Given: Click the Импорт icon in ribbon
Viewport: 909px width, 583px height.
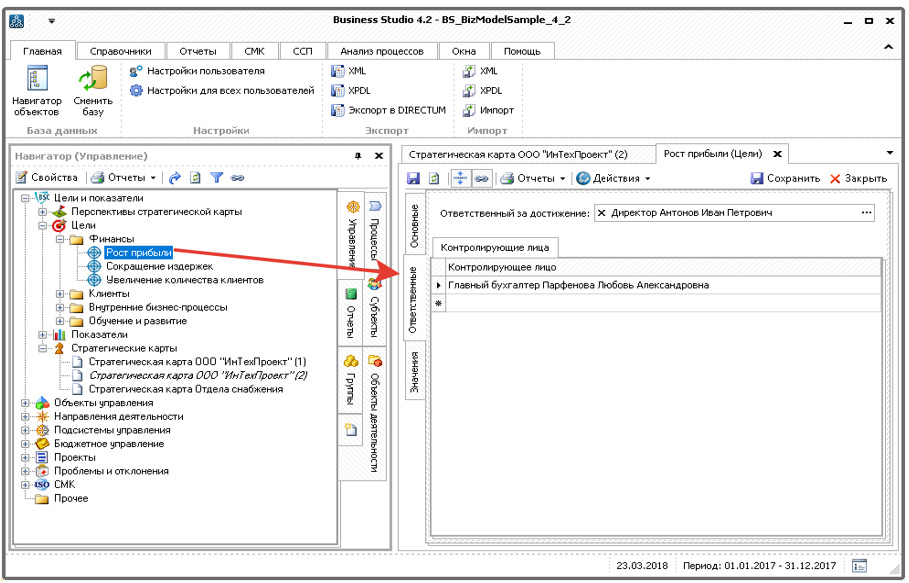Looking at the screenshot, I should (x=468, y=110).
